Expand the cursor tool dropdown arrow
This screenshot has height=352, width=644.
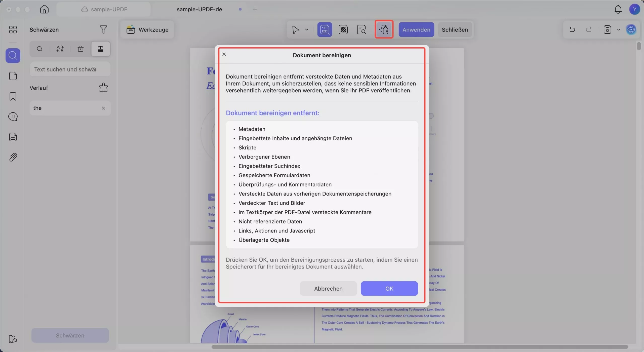pyautogui.click(x=307, y=29)
